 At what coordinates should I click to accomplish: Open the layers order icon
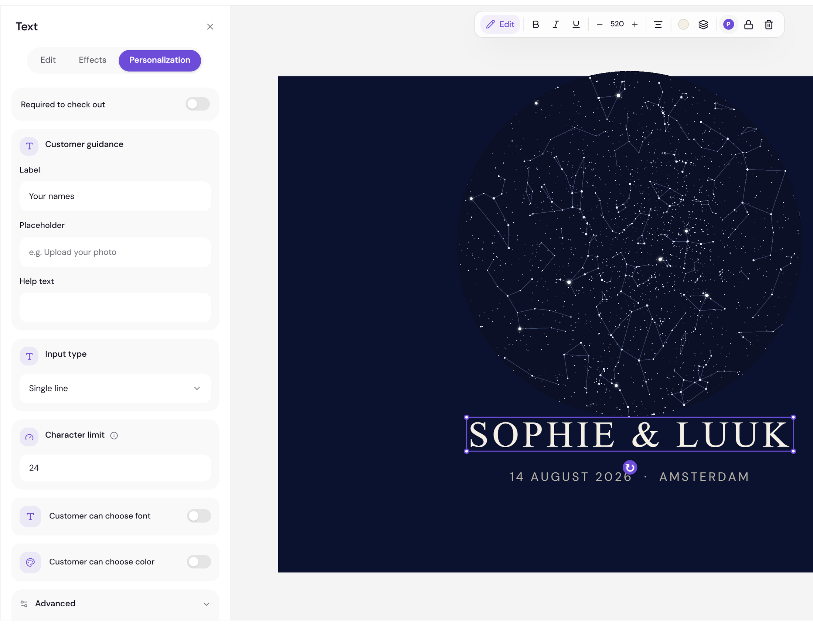click(703, 24)
